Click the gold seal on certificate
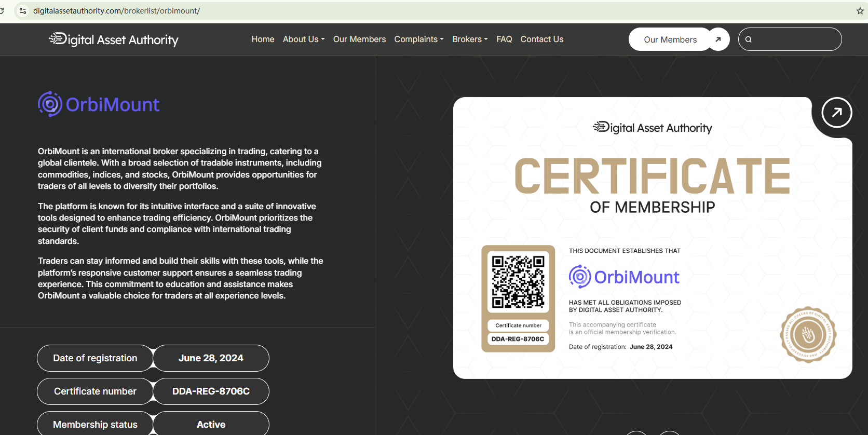 pos(808,335)
